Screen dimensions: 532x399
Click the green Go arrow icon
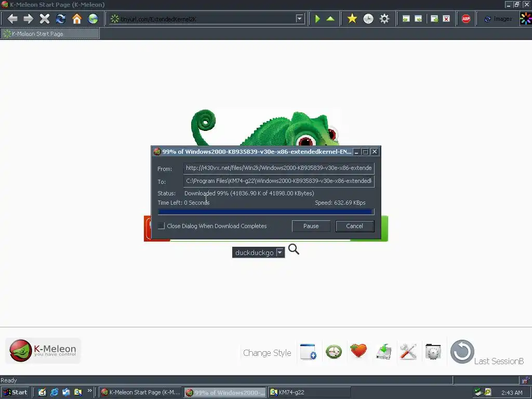(x=317, y=19)
